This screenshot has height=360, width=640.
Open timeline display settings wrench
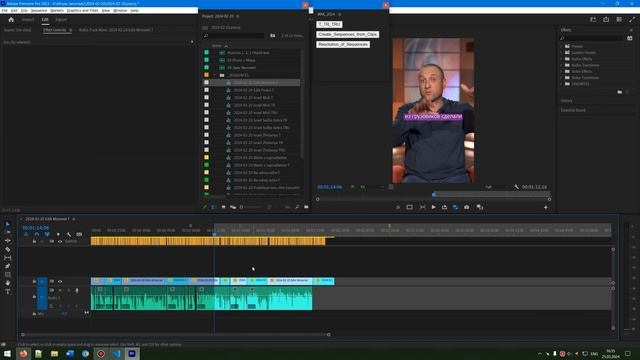[69, 234]
